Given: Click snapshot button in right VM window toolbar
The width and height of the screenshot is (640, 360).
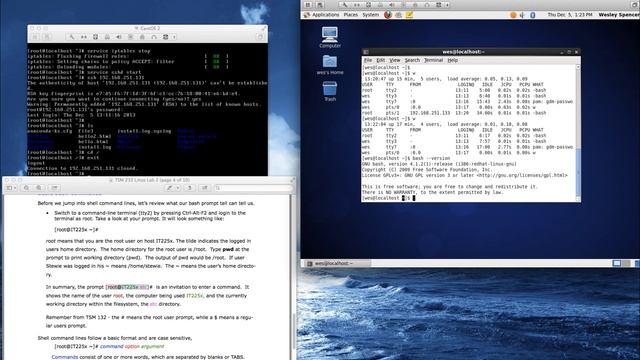Looking at the screenshot, I should coord(320,4).
